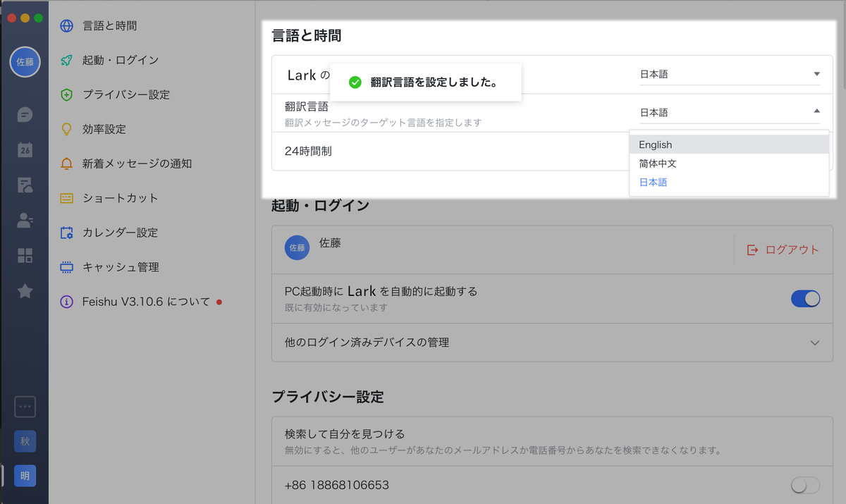
Task: Open the Favorites star icon
Action: (25, 290)
